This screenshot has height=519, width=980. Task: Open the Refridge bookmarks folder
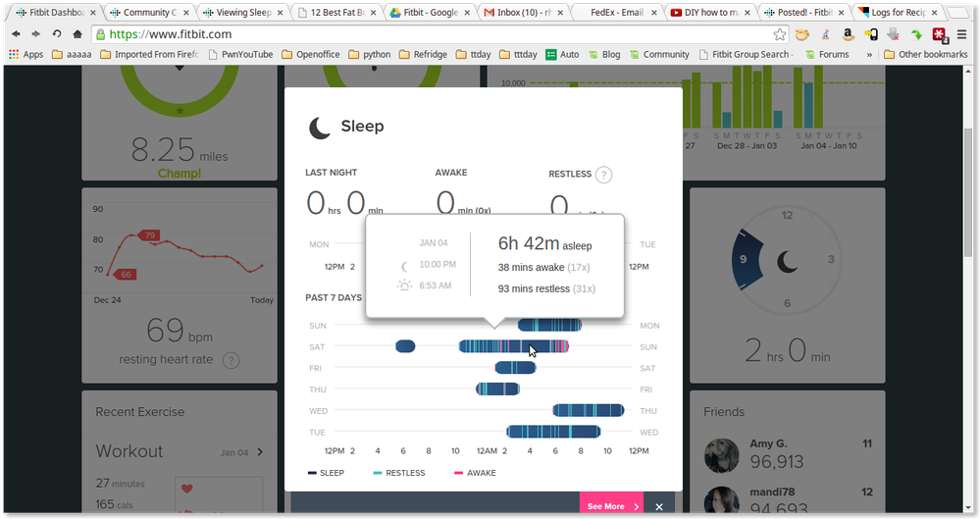point(423,54)
